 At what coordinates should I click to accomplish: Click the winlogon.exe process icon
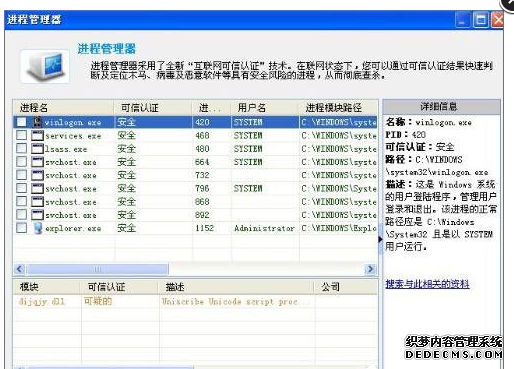tap(38, 122)
